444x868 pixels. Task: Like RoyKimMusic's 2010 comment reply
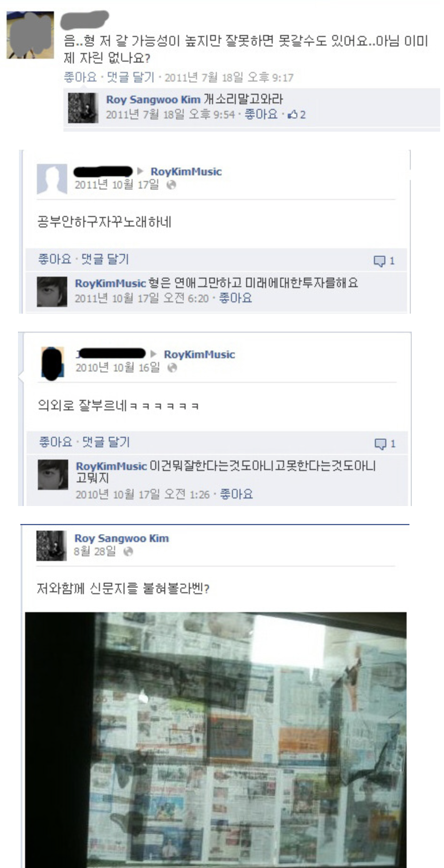tap(236, 494)
